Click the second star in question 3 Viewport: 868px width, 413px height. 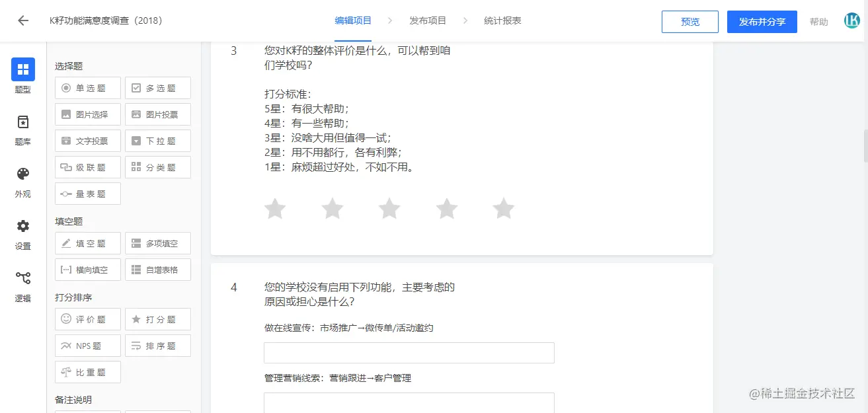tap(333, 209)
